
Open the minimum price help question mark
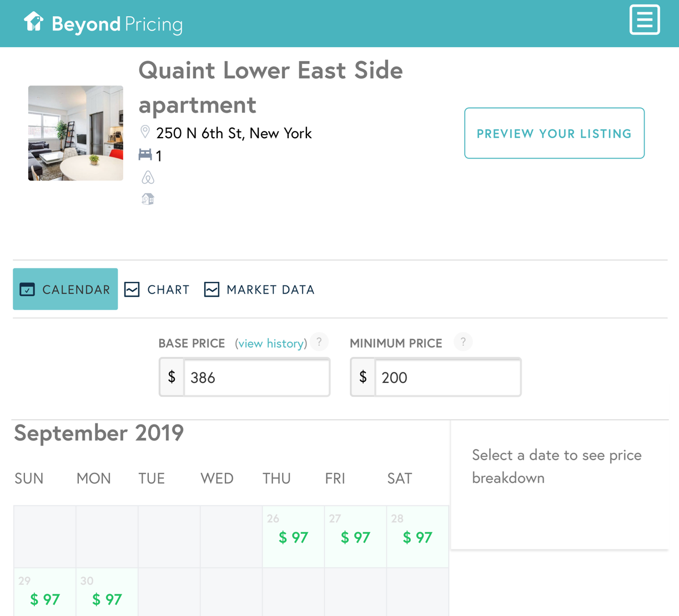[463, 342]
